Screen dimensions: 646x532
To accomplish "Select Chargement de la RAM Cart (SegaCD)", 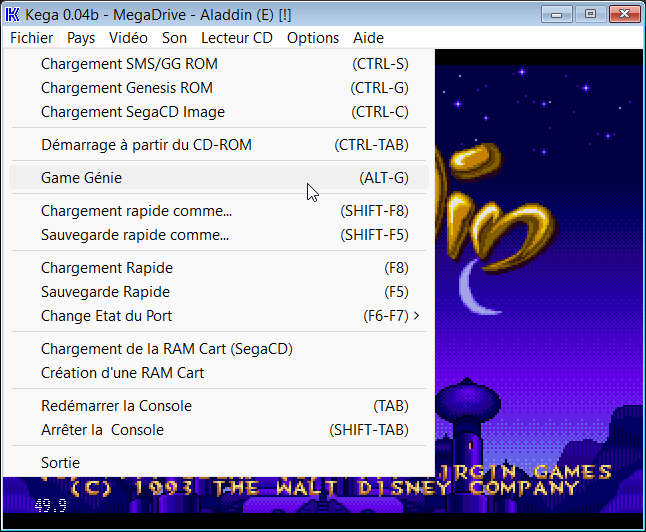I will coord(219,349).
